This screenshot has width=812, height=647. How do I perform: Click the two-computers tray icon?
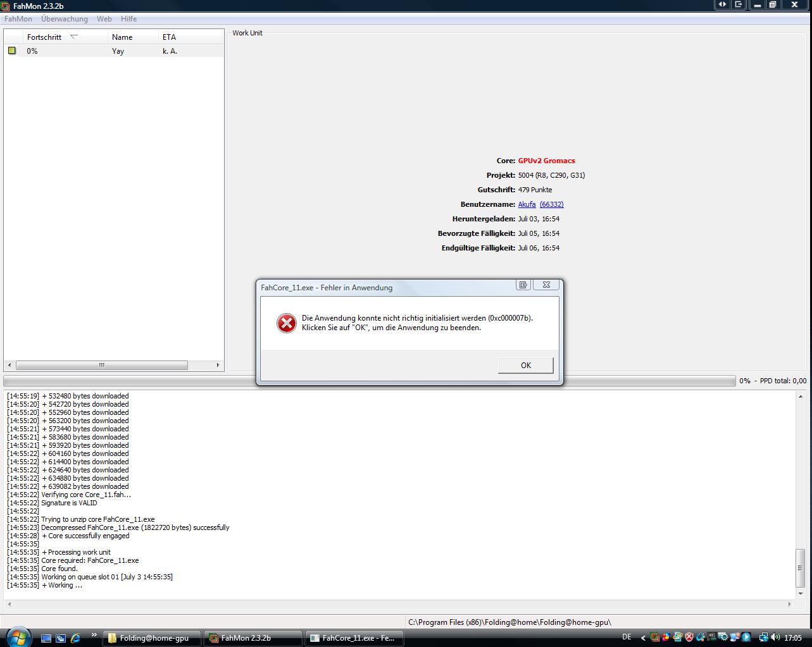(x=735, y=638)
